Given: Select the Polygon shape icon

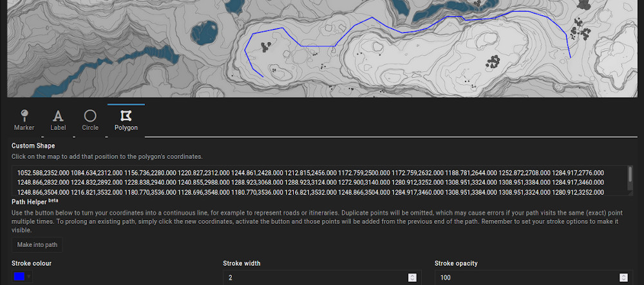Looking at the screenshot, I should 126,116.
